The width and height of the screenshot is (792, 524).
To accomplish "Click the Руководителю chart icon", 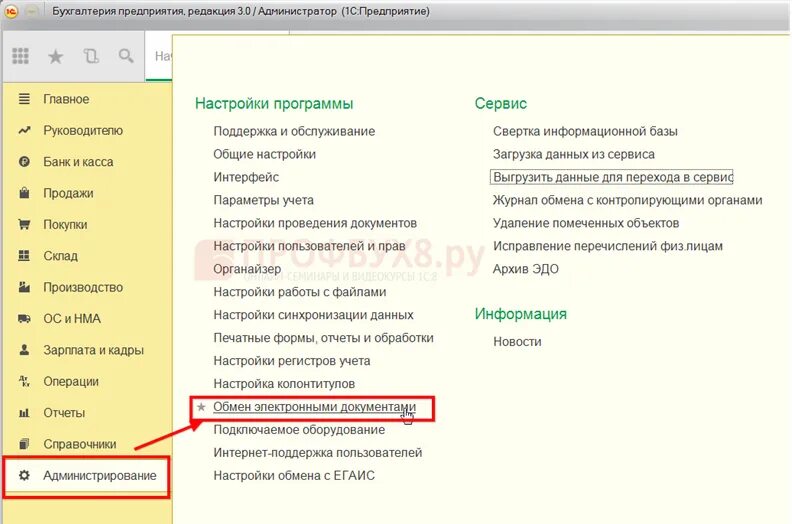I will [24, 130].
